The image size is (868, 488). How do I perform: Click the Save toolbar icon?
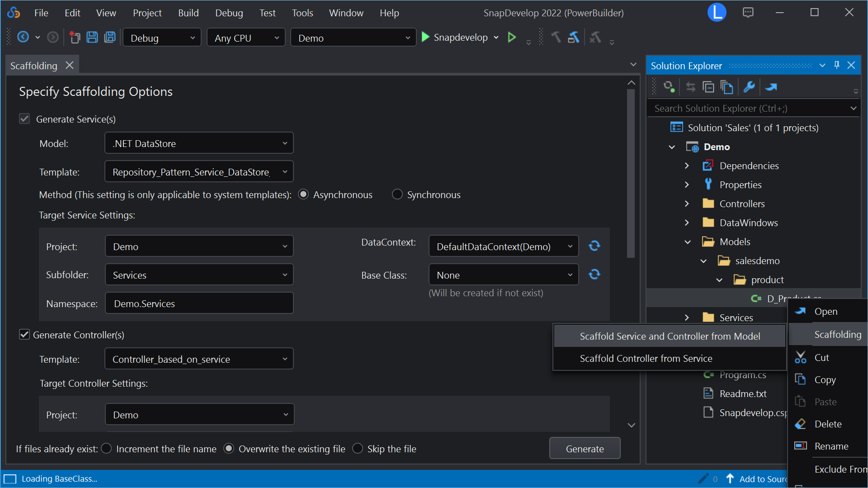pyautogui.click(x=92, y=37)
